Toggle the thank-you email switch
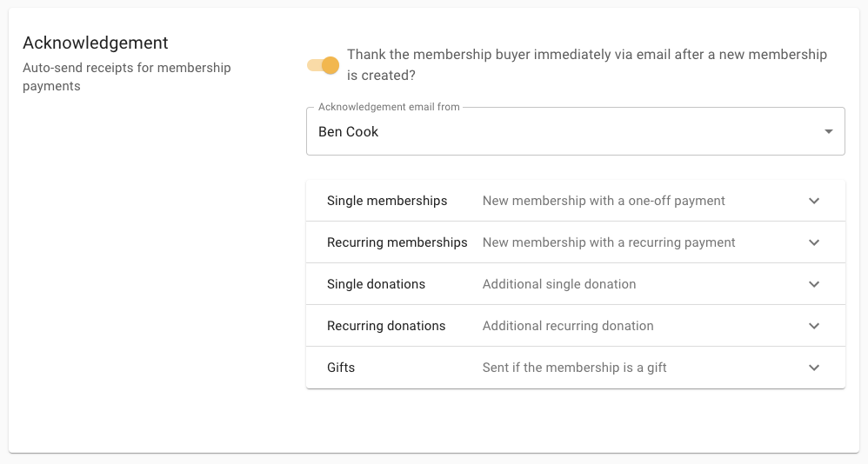Viewport: 868px width, 464px height. click(324, 65)
